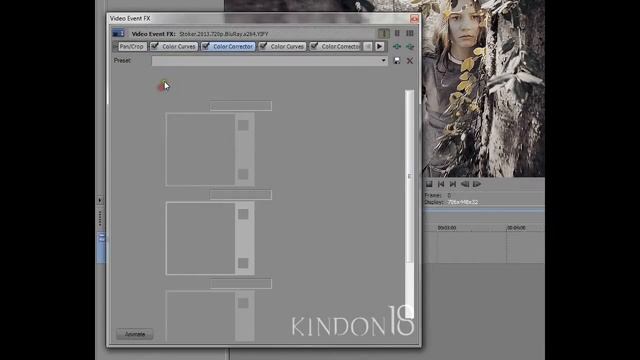Screen dimensions: 640x360
Task: Open the Preset combo box
Action: point(269,60)
